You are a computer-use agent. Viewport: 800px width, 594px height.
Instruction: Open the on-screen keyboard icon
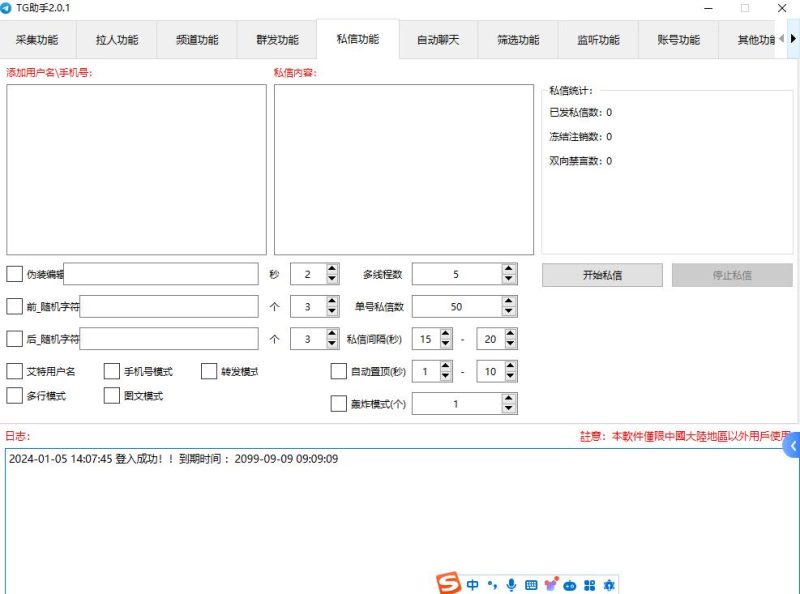coord(531,582)
